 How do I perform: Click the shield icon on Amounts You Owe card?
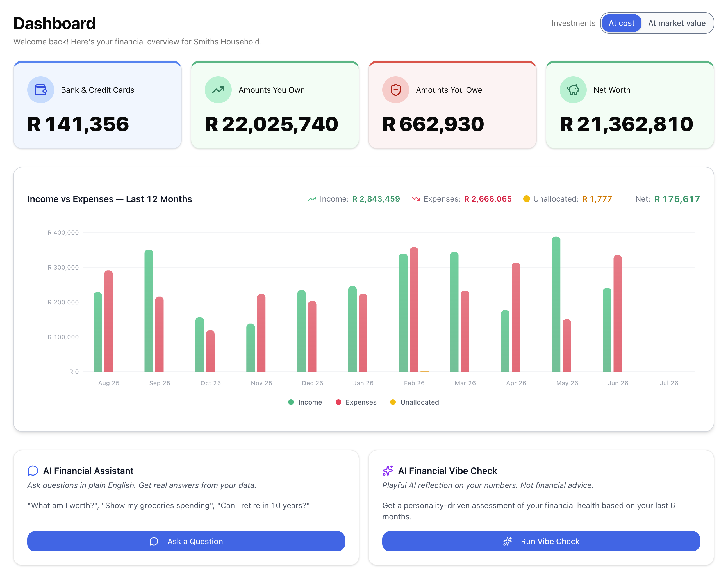tap(396, 90)
